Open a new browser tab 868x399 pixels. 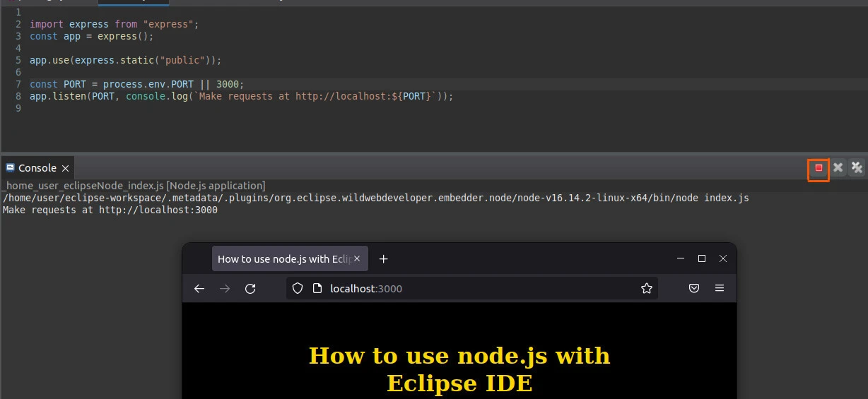click(384, 259)
